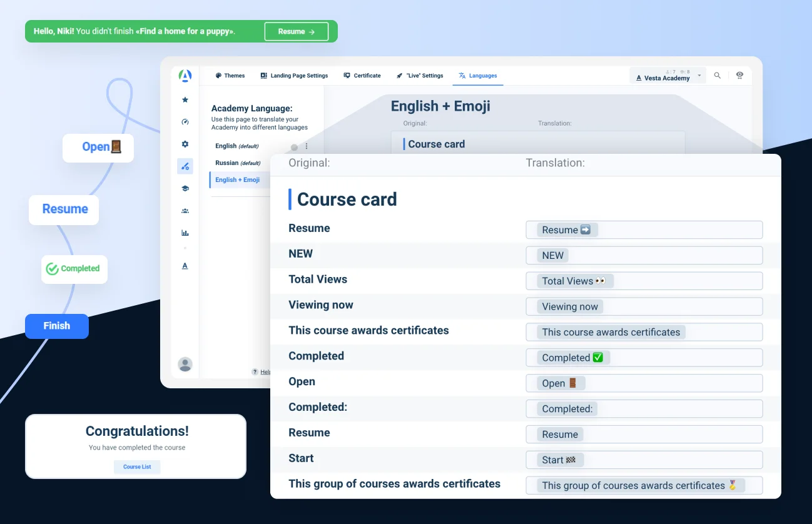Switch to the Themes tab
Image resolution: width=812 pixels, height=524 pixels.
click(230, 75)
